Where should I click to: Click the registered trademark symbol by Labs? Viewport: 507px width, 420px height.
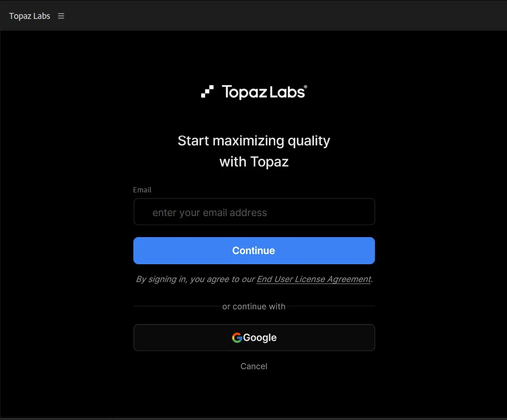(x=305, y=86)
